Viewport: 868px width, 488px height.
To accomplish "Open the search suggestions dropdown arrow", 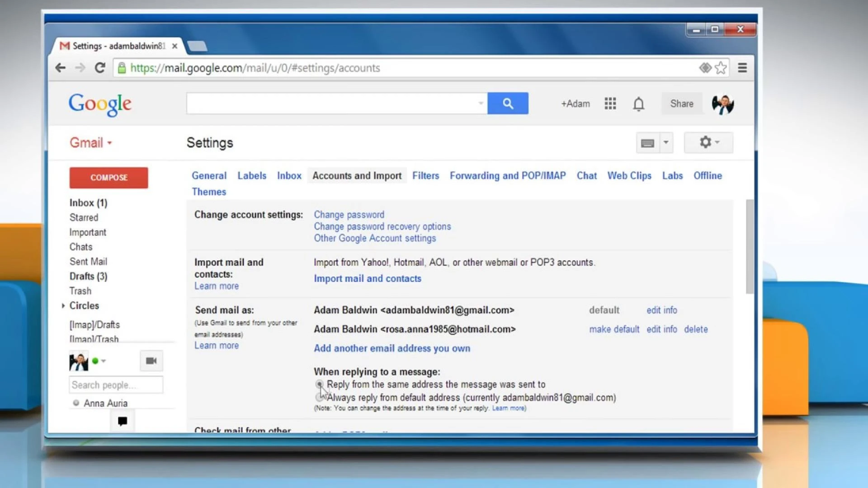I will (x=480, y=103).
